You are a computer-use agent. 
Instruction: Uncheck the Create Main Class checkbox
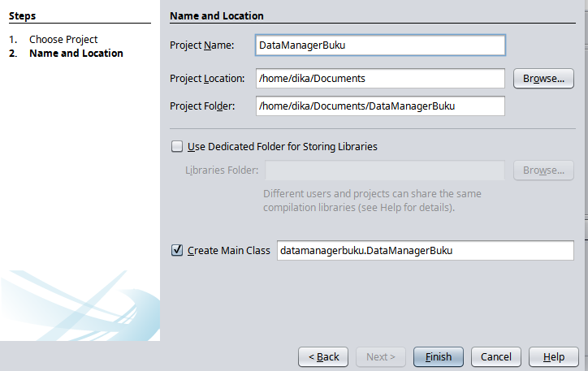tap(177, 251)
